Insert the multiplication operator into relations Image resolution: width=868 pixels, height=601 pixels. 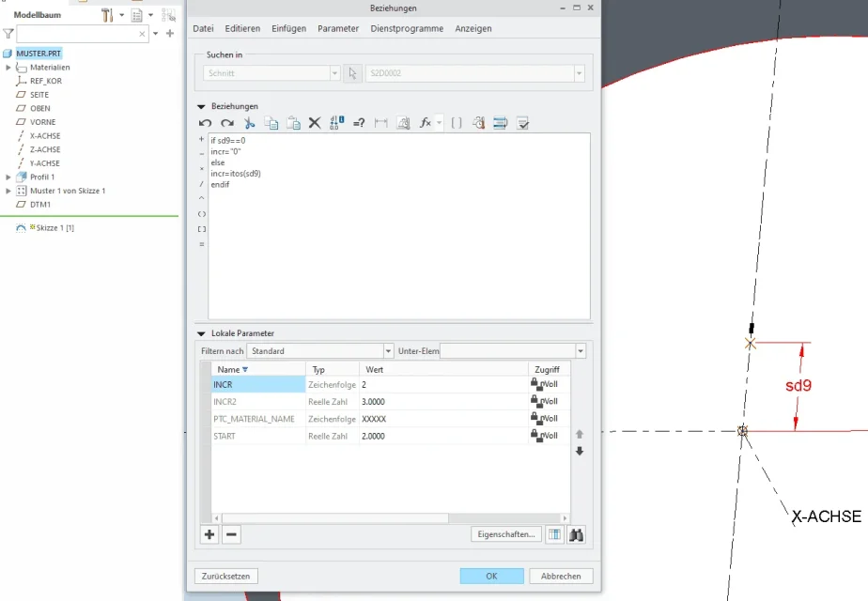tap(201, 169)
